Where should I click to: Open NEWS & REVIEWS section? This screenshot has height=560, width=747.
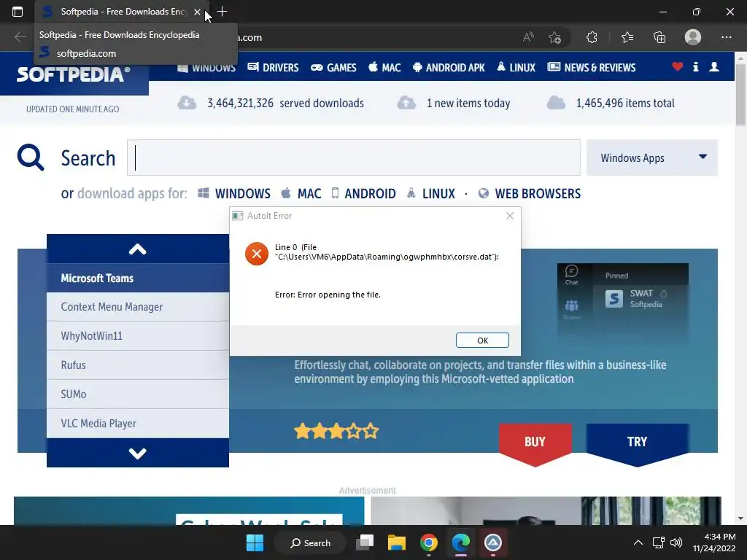coord(591,68)
